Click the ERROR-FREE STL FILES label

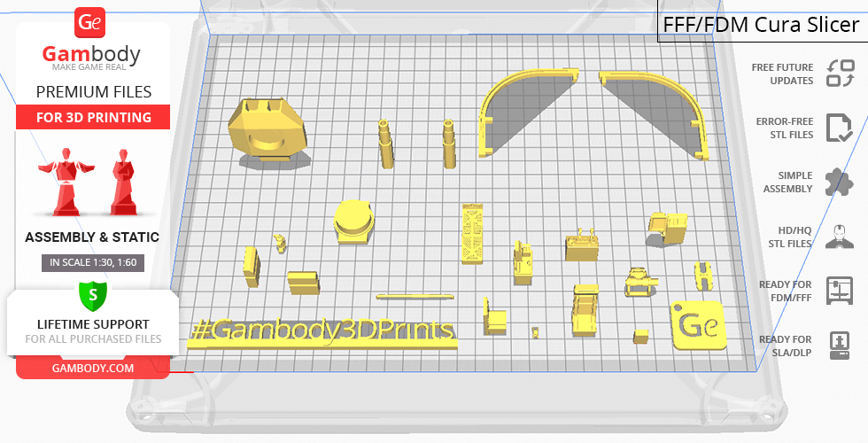[x=785, y=128]
